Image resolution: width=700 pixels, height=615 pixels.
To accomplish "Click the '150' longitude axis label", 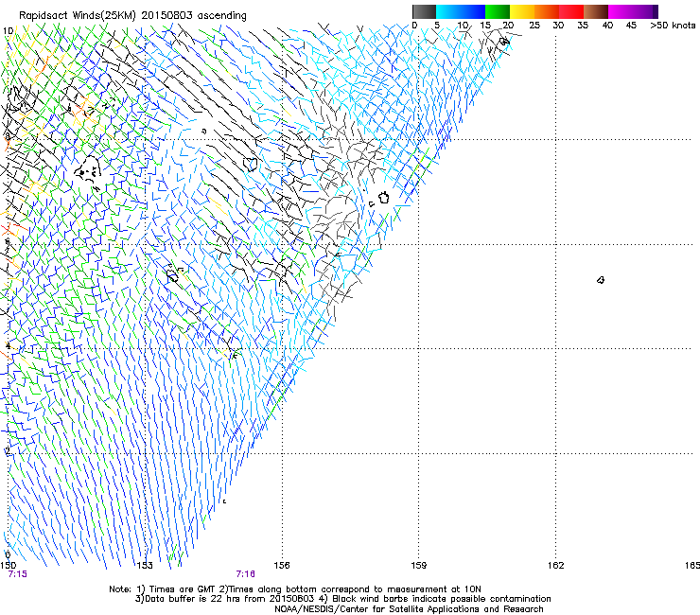I will coord(8,566).
